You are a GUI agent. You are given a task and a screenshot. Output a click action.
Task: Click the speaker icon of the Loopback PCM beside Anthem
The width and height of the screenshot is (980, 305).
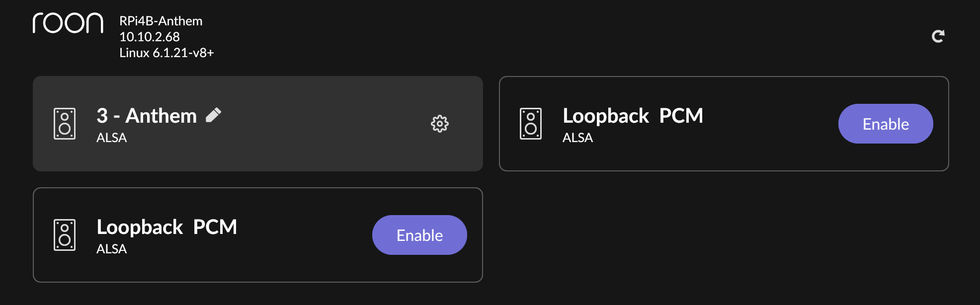531,124
